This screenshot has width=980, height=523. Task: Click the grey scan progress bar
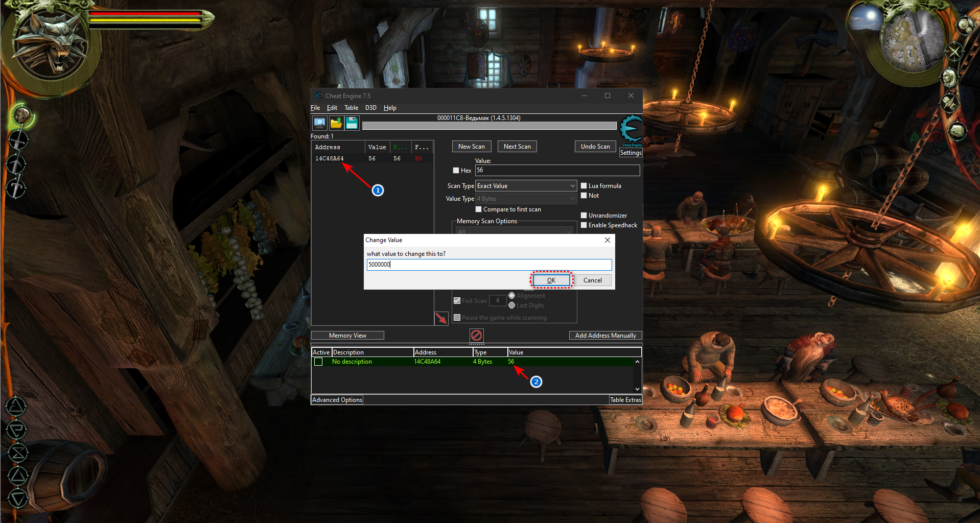point(489,126)
